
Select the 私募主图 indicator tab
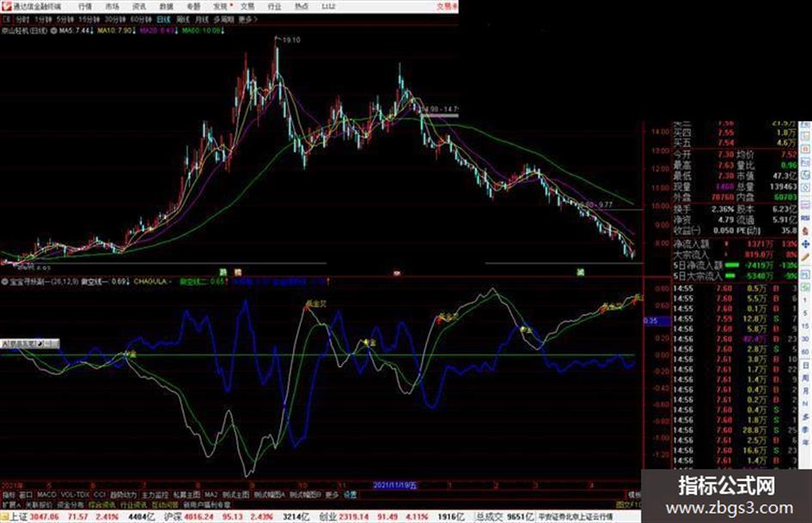click(186, 495)
